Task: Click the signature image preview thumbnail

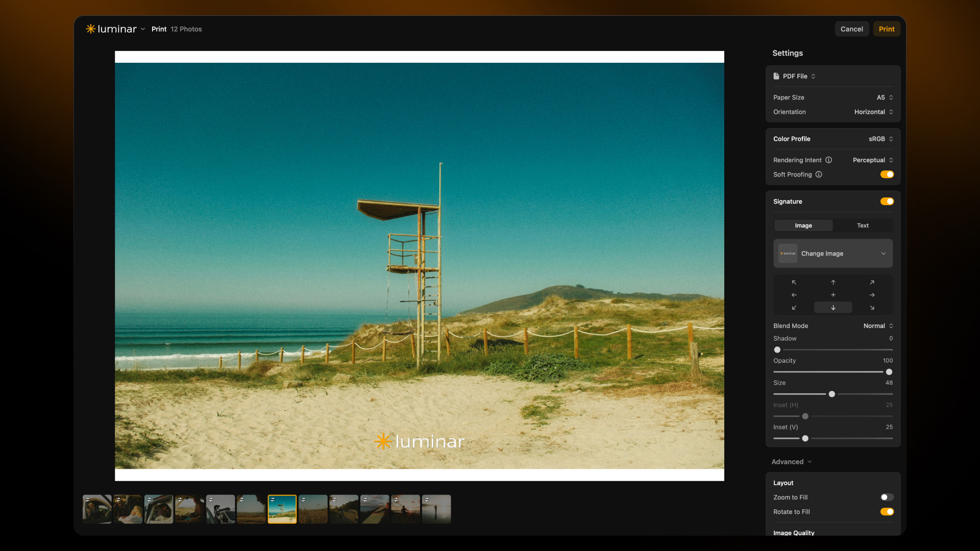Action: (788, 254)
